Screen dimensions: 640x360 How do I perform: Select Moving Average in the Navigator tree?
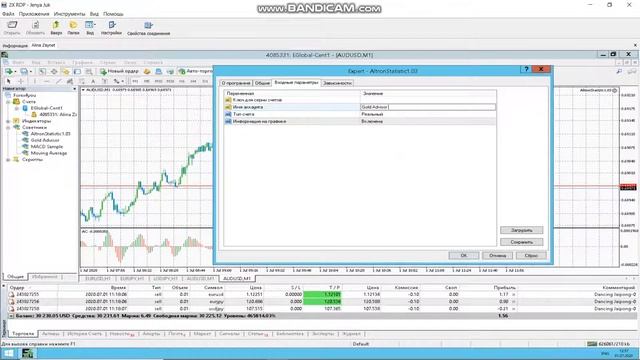pyautogui.click(x=49, y=153)
